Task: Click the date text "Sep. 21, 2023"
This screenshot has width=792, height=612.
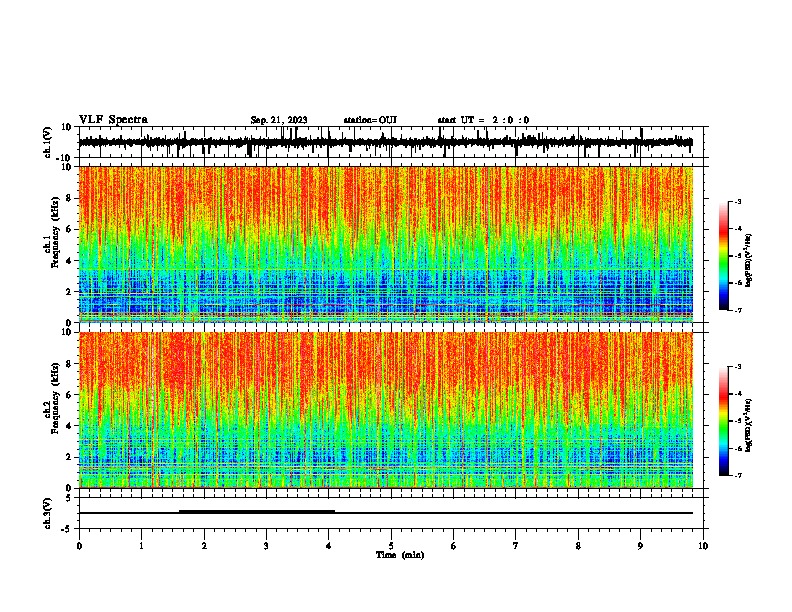Action: click(x=279, y=120)
